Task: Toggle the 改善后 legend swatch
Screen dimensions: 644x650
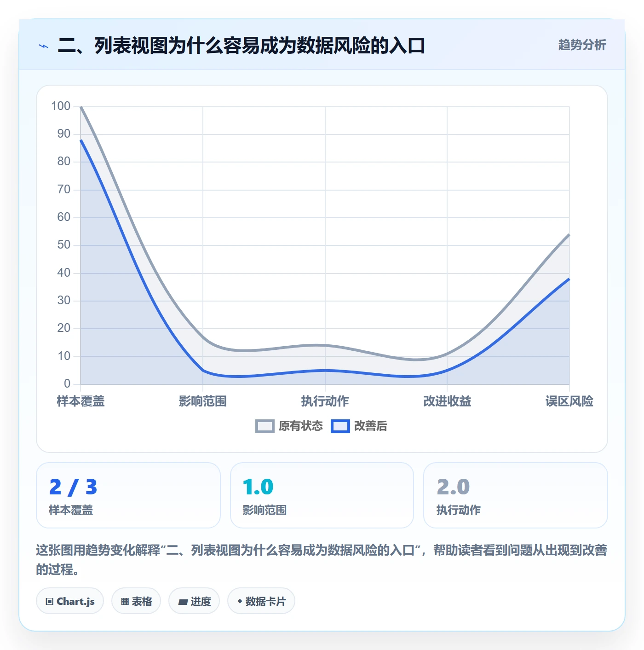Action: [340, 426]
